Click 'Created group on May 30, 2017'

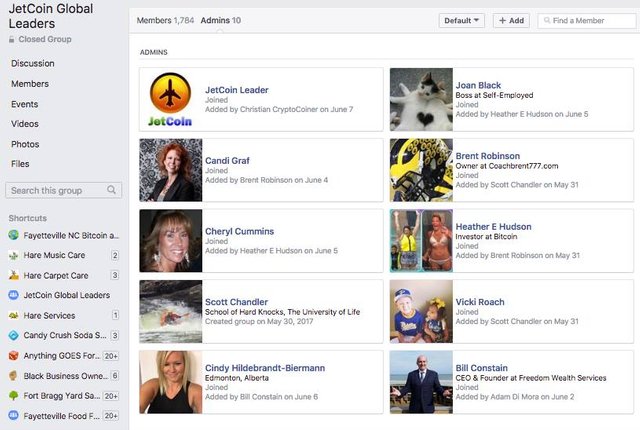259,321
